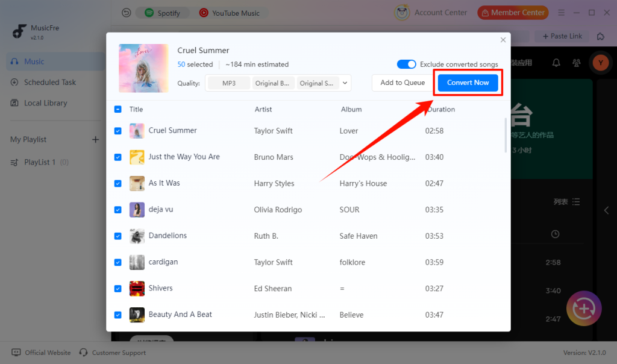Click the song list vertical scrollbar

coord(506,135)
